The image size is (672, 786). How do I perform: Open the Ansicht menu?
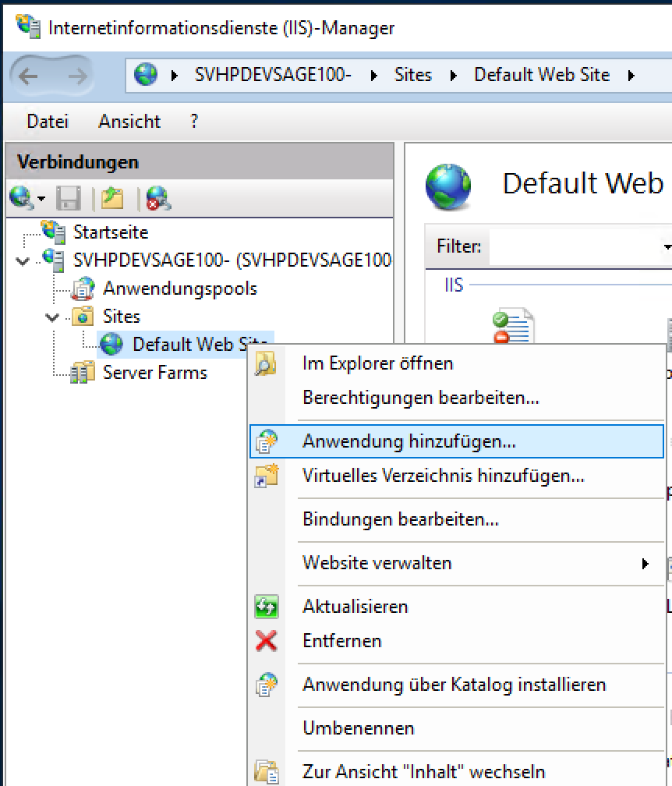tap(129, 122)
